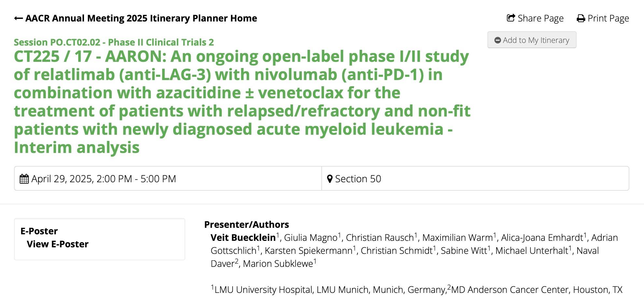The image size is (644, 302).
Task: Click the back arrow icon beside Planner Home
Action: [x=18, y=19]
